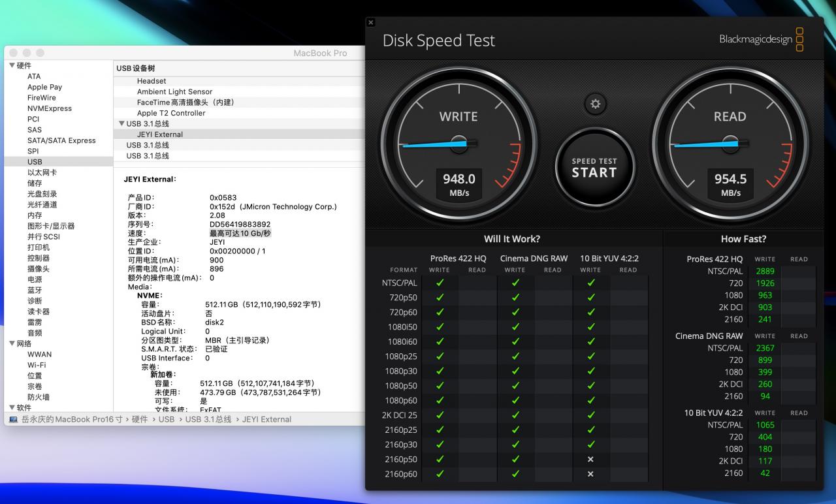The width and height of the screenshot is (836, 504).
Task: Click serial number DD56419883892
Action: pyautogui.click(x=240, y=224)
